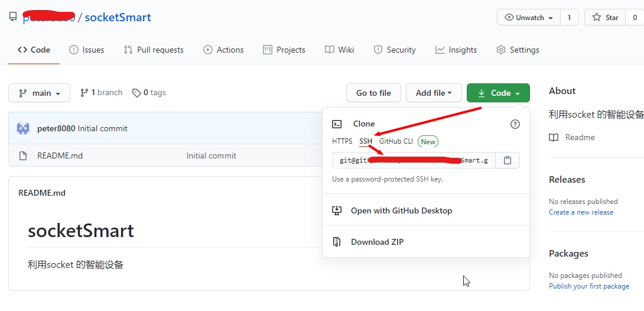Viewport: 644px width, 311px height.
Task: Click the ZIP file icon
Action: [x=337, y=242]
